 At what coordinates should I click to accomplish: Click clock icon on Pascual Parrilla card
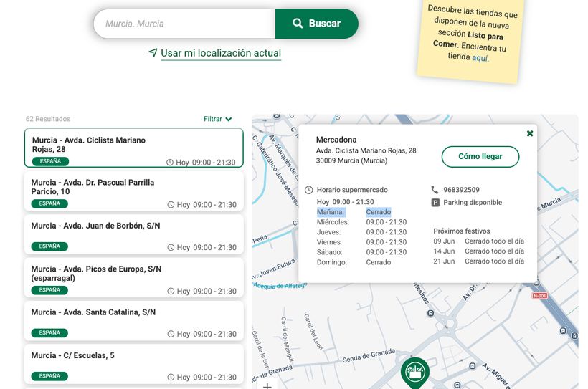point(171,205)
